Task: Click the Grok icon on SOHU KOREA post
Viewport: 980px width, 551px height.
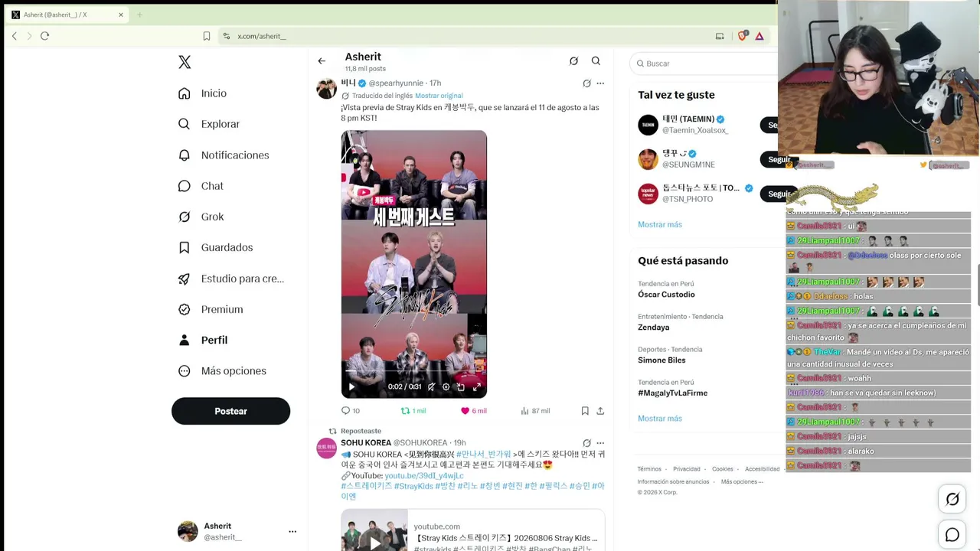Action: point(586,443)
